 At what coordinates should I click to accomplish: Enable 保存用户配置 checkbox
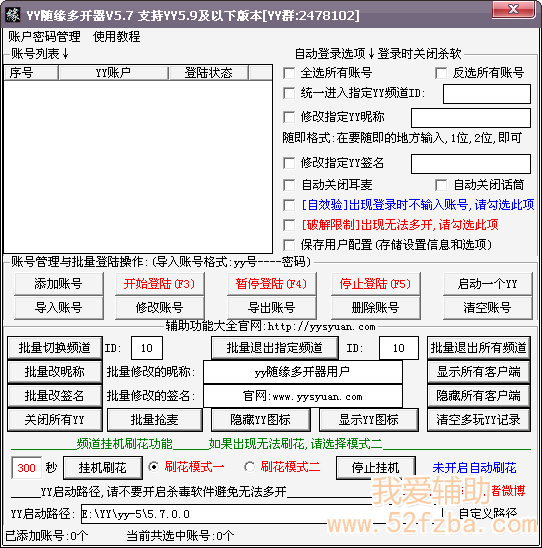click(x=289, y=245)
